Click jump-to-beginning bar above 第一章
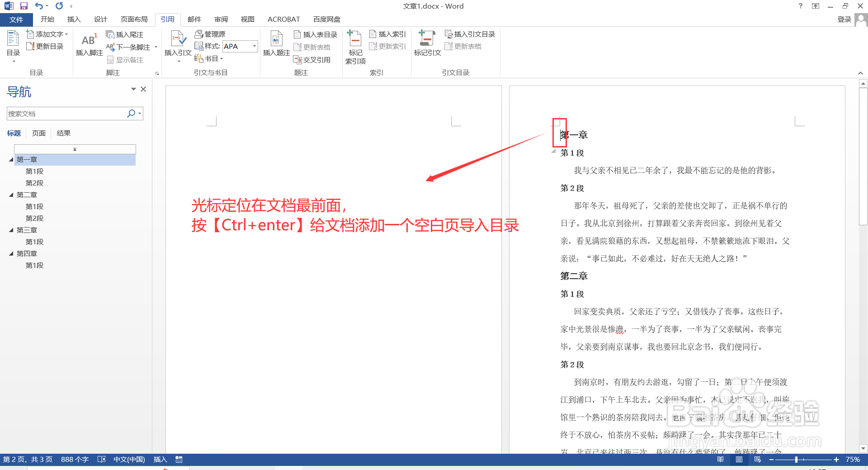 75,149
